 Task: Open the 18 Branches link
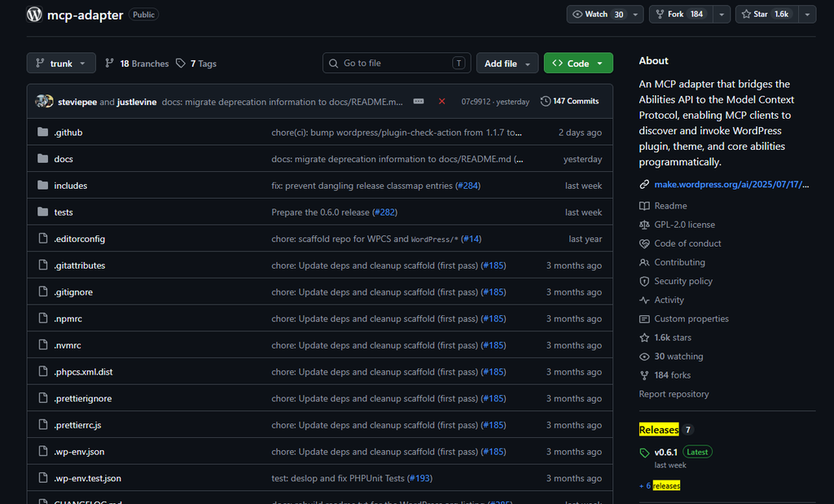click(x=137, y=64)
